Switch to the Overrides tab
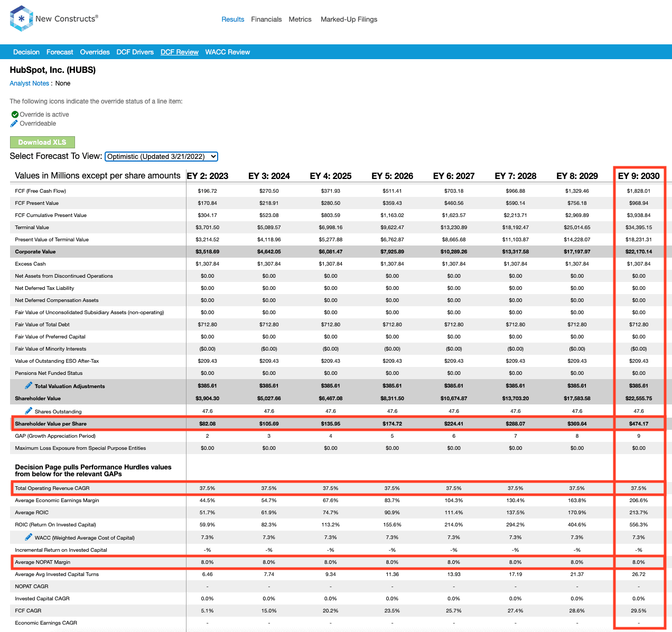 click(x=95, y=52)
